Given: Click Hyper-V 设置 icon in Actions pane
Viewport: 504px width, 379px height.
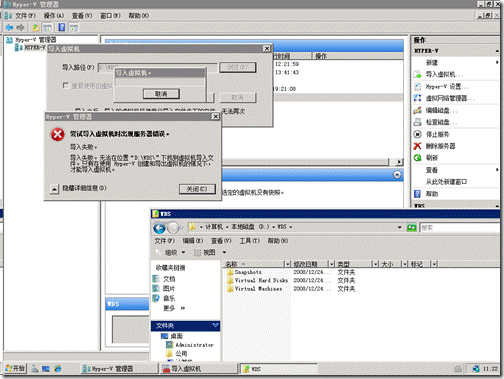Looking at the screenshot, I should pos(417,87).
